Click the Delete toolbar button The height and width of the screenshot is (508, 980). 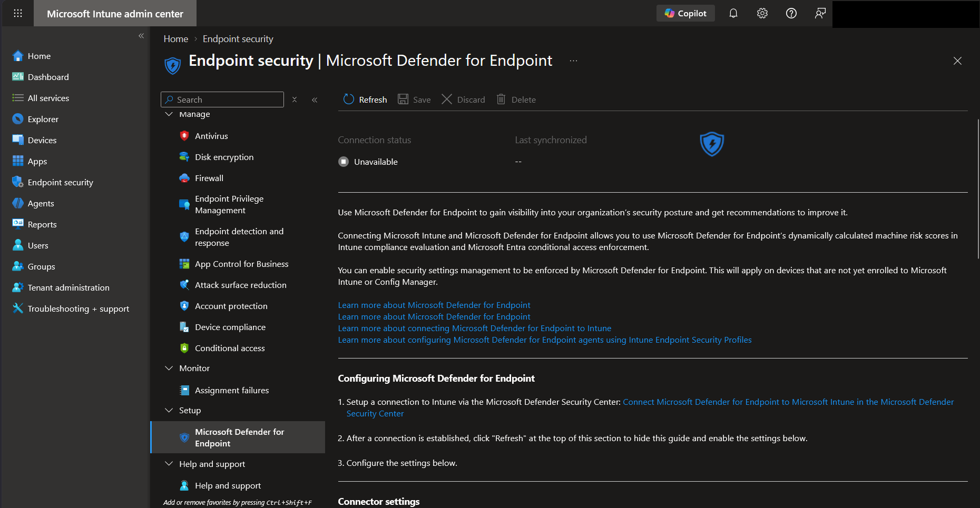[516, 99]
